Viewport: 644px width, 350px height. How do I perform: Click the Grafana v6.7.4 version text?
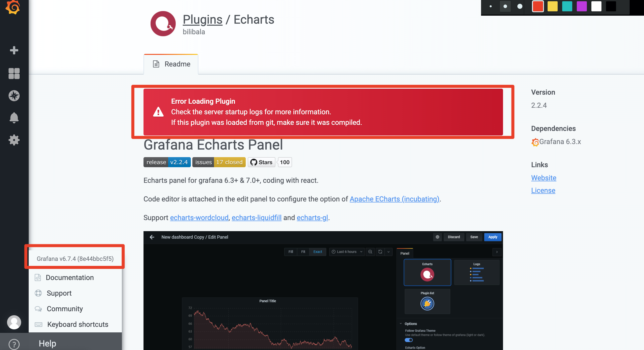tap(75, 259)
